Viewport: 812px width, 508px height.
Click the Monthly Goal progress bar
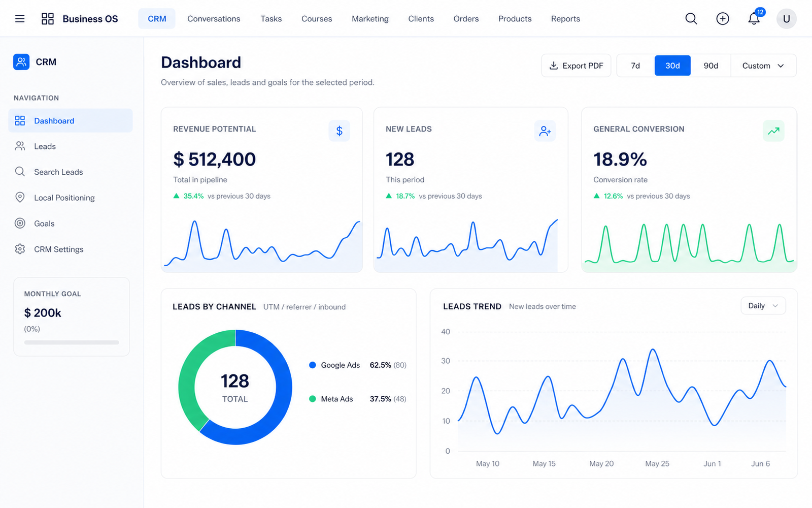click(x=72, y=342)
